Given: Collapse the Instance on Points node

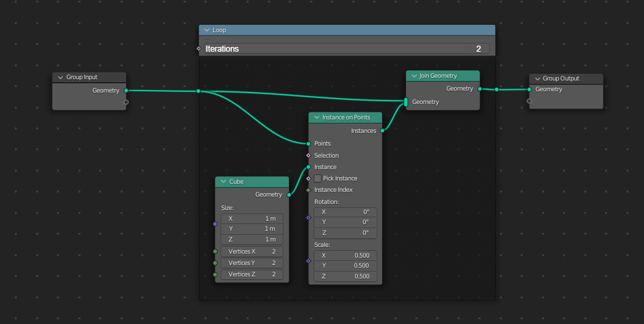Looking at the screenshot, I should coord(317,117).
